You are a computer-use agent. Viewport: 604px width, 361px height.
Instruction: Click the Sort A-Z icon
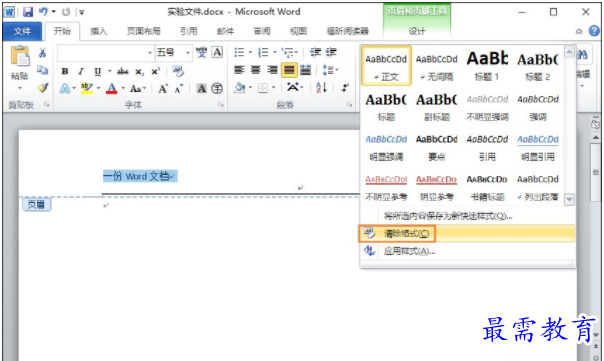[x=321, y=88]
